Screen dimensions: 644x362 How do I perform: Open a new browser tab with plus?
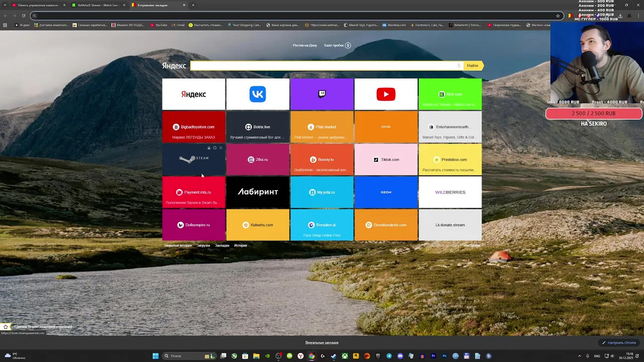pos(193,5)
